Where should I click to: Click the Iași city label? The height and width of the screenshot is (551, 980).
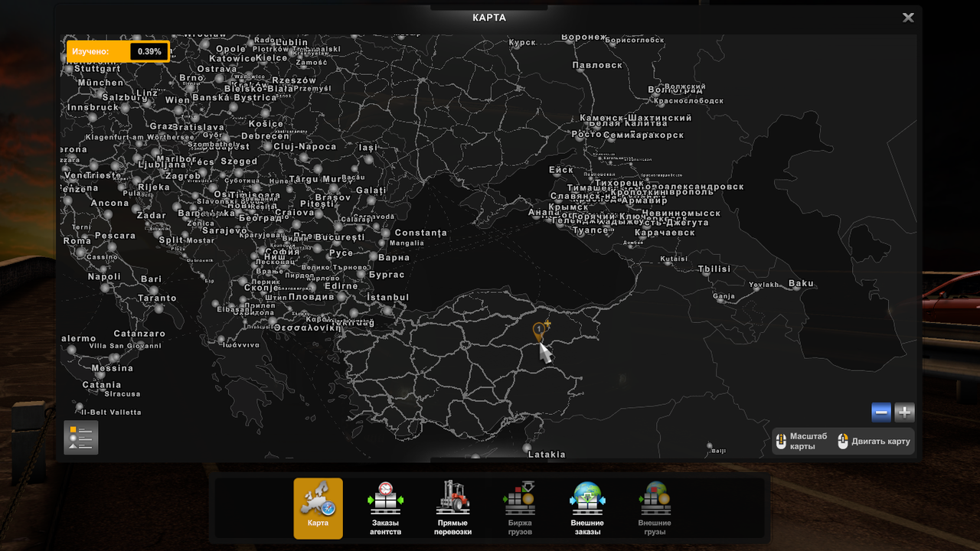coord(368,147)
